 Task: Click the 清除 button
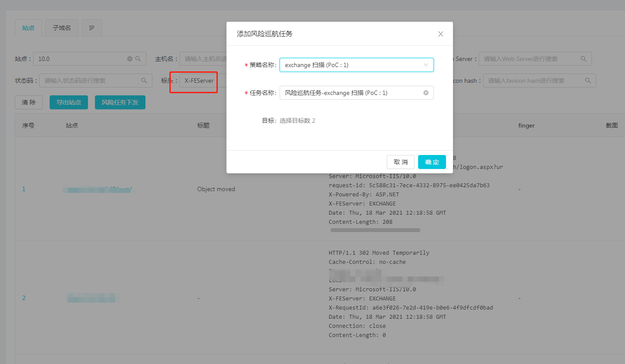click(x=29, y=102)
